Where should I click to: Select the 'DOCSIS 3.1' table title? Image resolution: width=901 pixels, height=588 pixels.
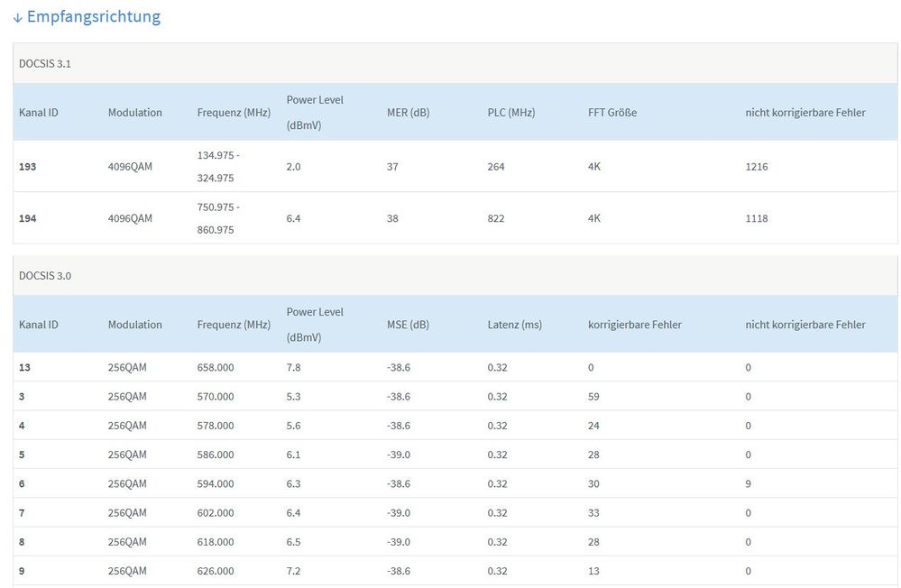(45, 64)
